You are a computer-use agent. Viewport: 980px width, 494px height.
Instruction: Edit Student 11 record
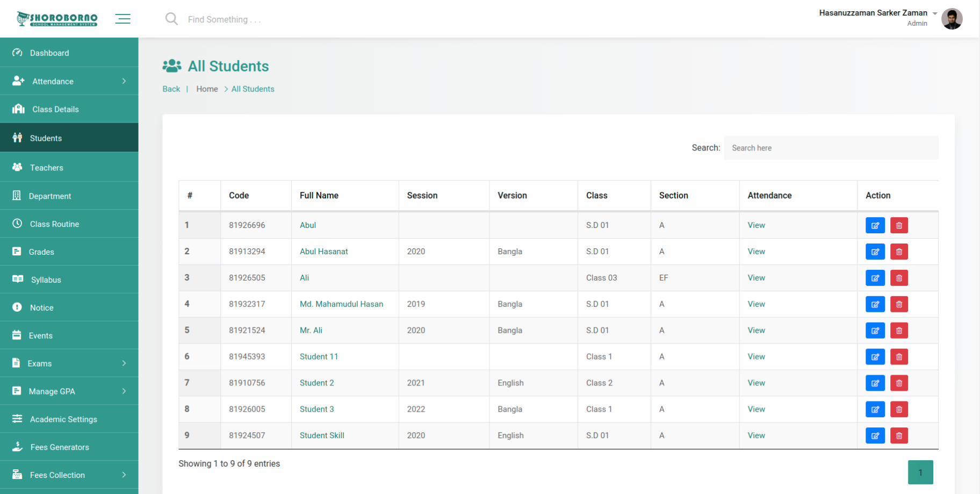pos(875,357)
